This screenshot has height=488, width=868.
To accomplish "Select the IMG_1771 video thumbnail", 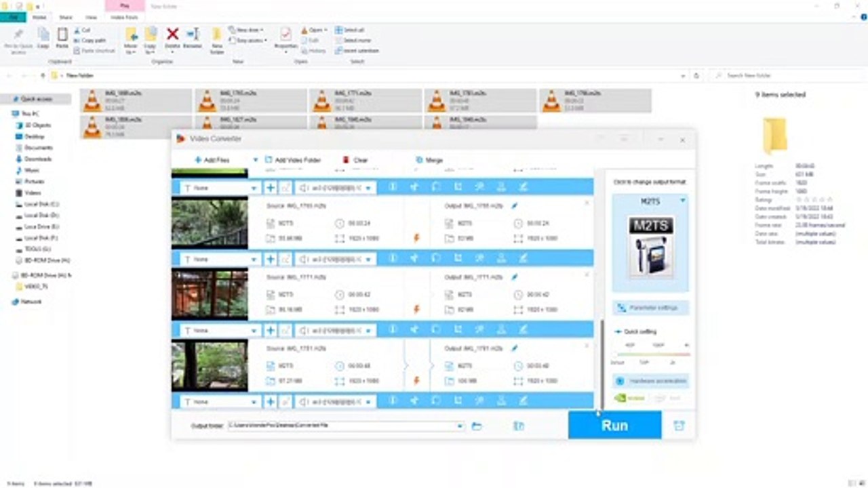I will pyautogui.click(x=210, y=294).
